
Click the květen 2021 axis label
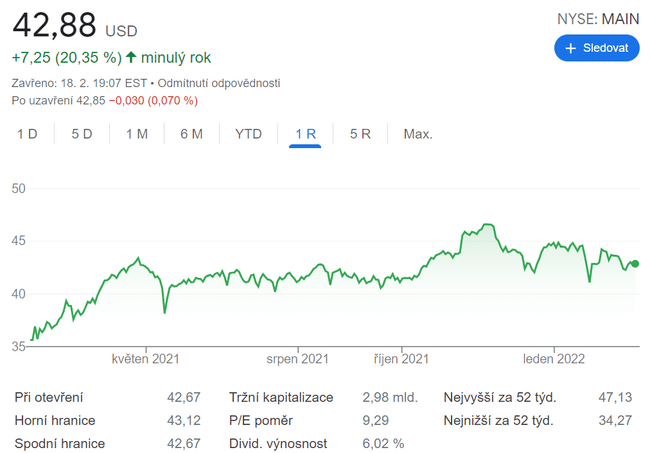pos(145,358)
